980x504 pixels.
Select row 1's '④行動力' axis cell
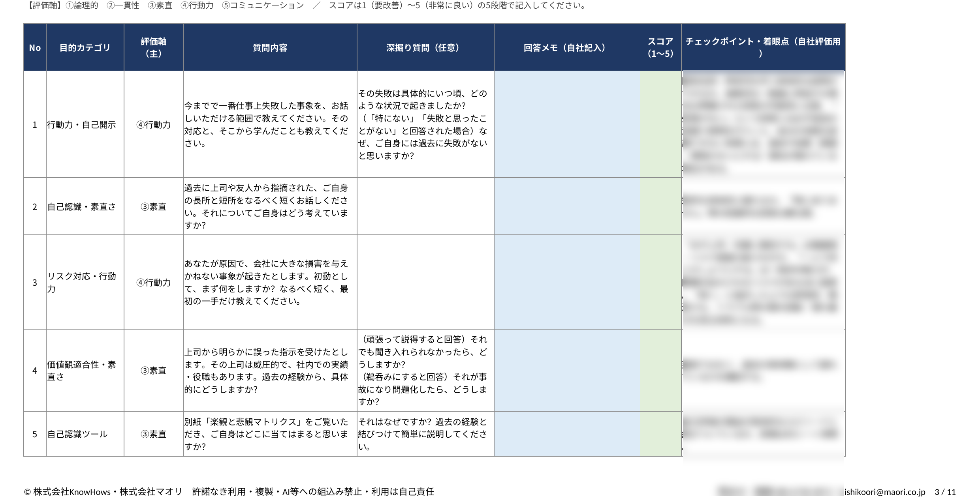[x=154, y=125]
